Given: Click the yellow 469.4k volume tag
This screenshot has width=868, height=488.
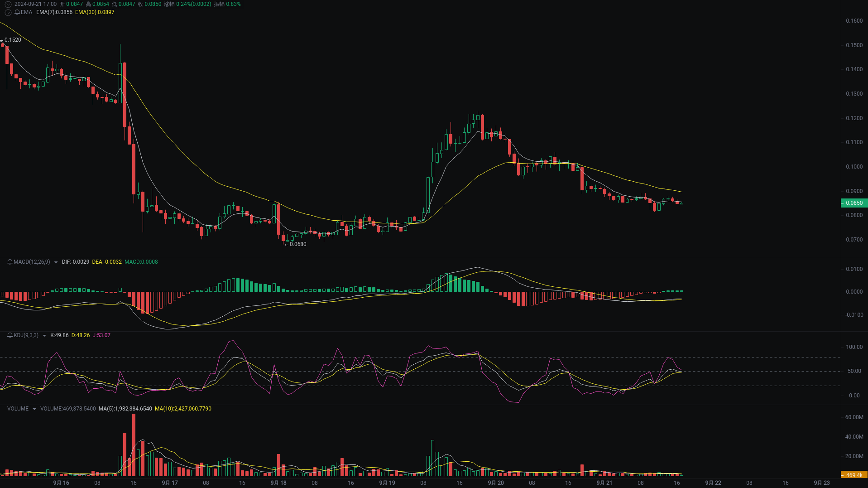Looking at the screenshot, I should click(854, 475).
